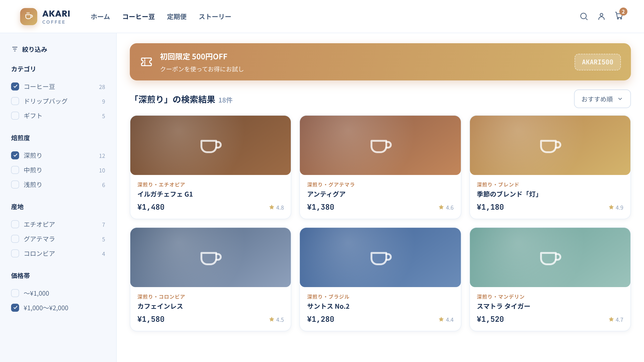
Task: Click the サントス No.2 product image
Action: tap(380, 257)
